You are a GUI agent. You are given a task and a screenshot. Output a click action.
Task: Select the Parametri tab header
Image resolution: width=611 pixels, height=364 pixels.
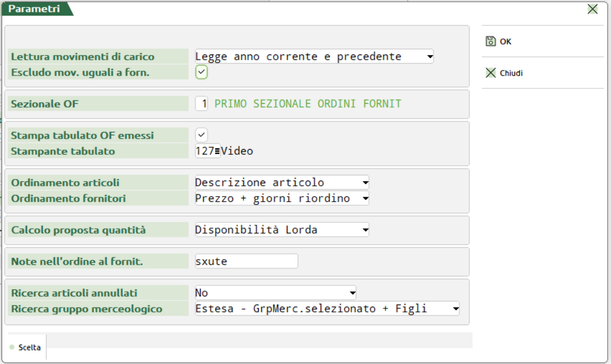coord(34,9)
